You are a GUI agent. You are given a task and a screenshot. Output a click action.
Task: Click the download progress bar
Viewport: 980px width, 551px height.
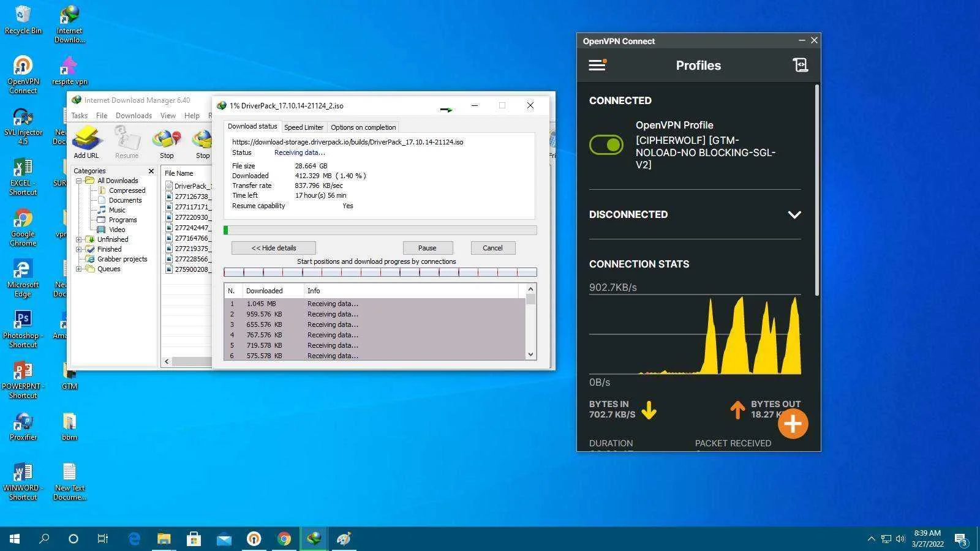tap(380, 230)
